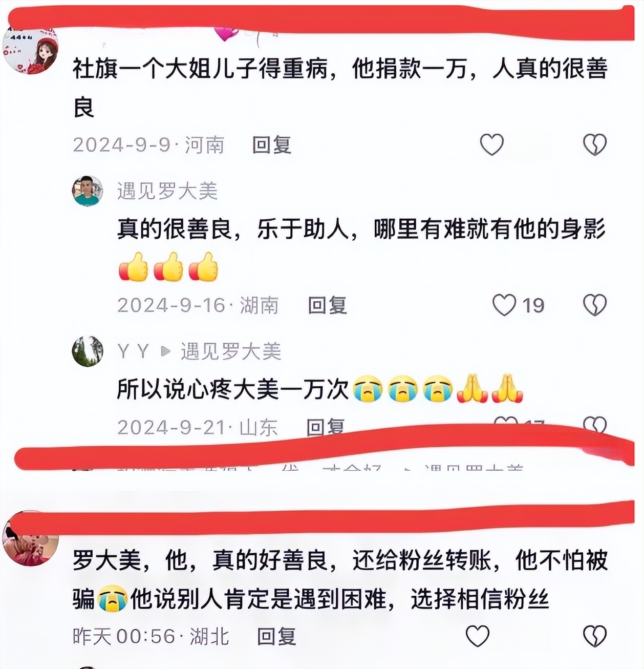
Task: Select the comment text 所以说心疼大美一万次
Action: pyautogui.click(x=233, y=389)
